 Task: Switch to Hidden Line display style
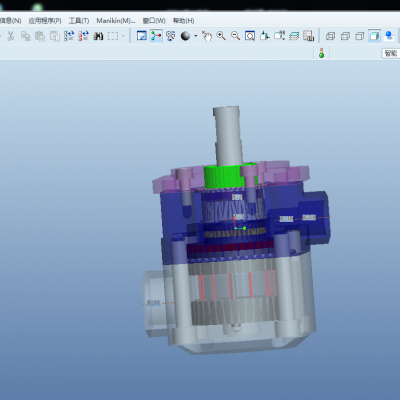345,36
